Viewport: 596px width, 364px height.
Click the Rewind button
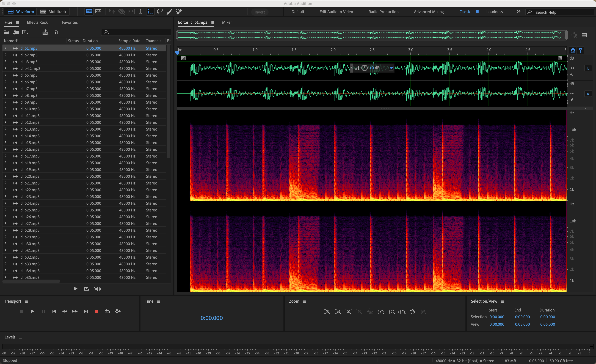tap(65, 311)
